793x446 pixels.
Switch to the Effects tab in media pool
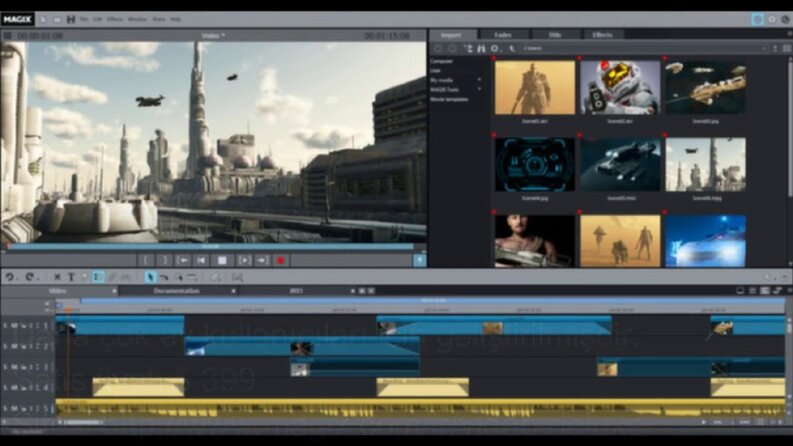pyautogui.click(x=602, y=35)
